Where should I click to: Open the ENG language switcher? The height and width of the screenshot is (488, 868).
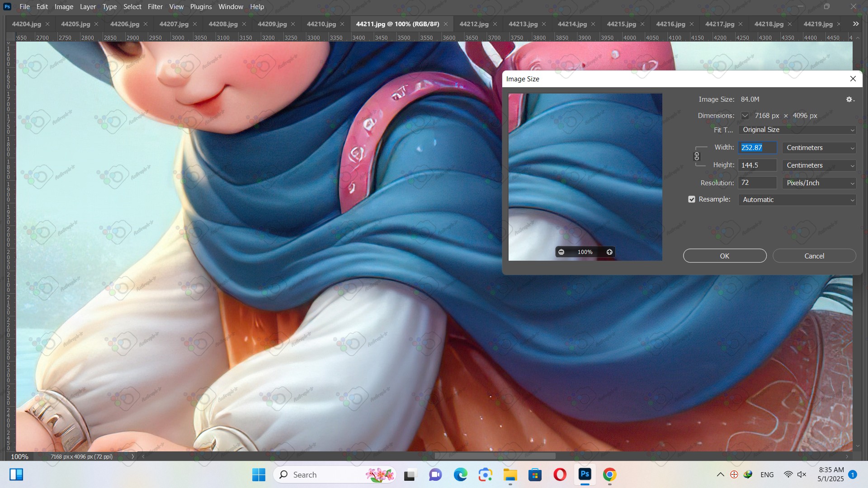click(767, 474)
